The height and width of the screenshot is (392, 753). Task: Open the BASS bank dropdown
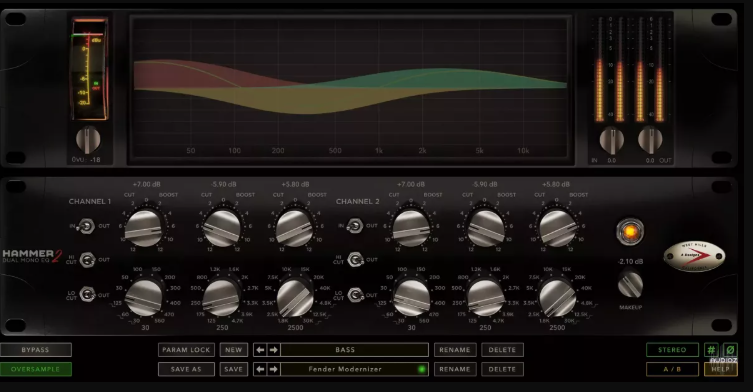pyautogui.click(x=354, y=350)
